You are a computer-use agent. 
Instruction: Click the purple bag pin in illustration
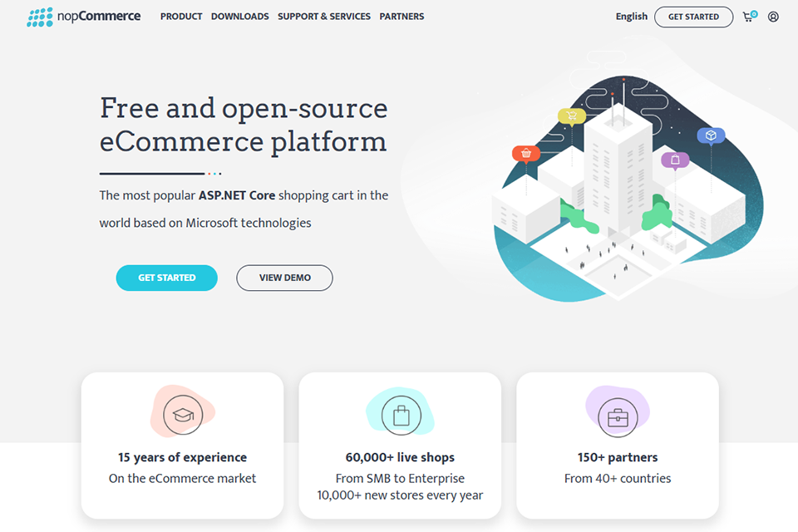click(x=675, y=160)
